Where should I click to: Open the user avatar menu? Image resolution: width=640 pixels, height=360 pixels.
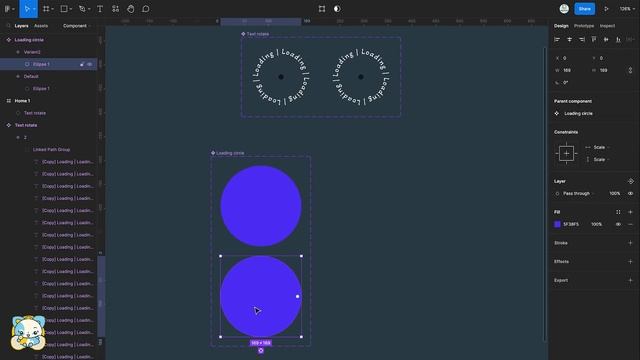pyautogui.click(x=564, y=9)
